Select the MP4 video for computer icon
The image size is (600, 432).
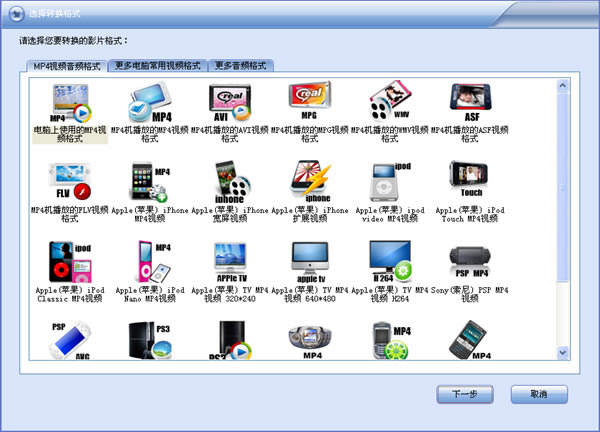coord(70,104)
